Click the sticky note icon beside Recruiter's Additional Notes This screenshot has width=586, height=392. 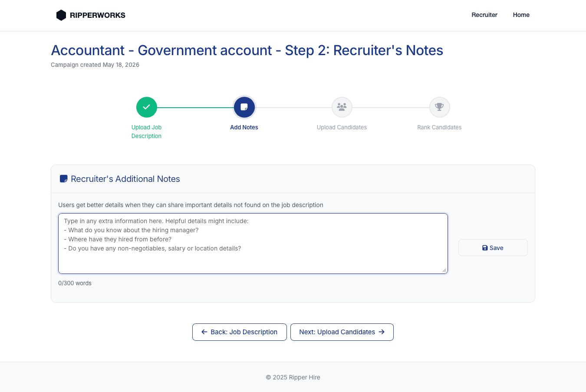click(64, 179)
